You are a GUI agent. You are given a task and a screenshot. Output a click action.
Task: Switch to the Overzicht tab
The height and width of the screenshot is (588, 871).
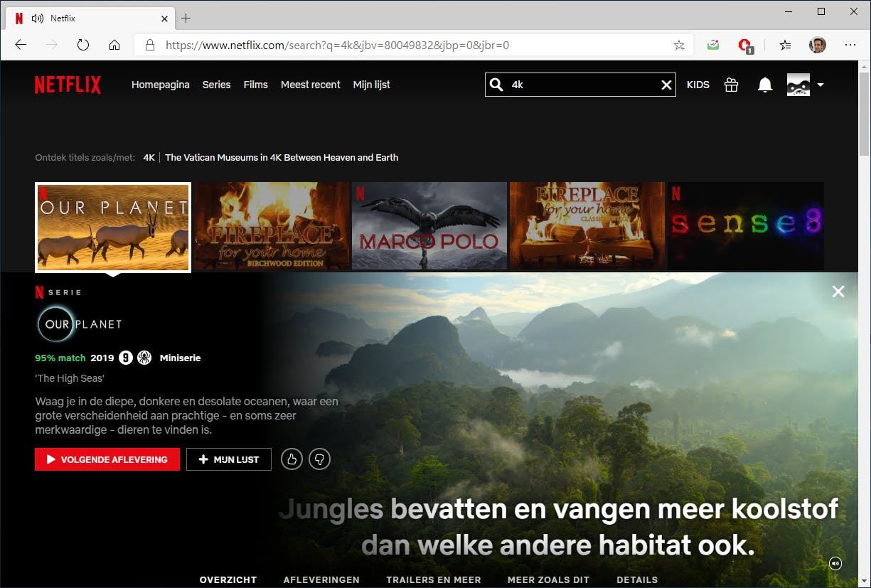(x=228, y=579)
